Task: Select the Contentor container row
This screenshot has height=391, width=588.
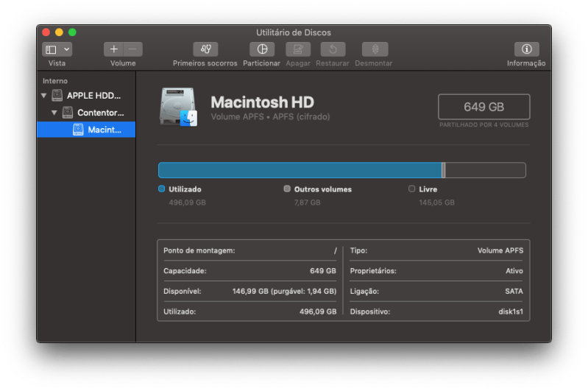Action: (x=86, y=113)
